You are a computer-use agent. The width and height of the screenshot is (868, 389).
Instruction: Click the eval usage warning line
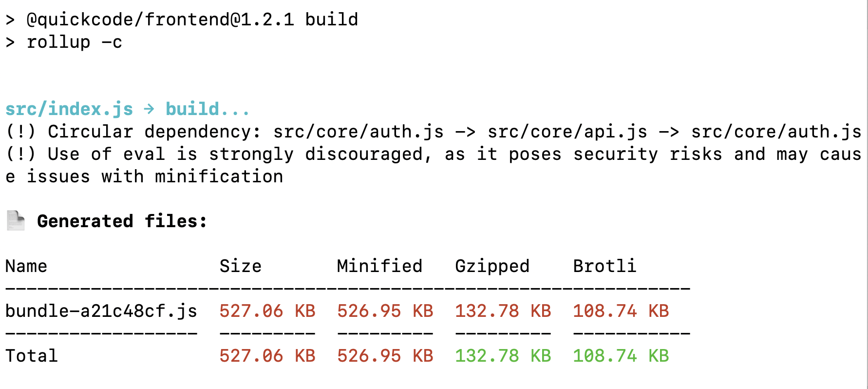434,165
